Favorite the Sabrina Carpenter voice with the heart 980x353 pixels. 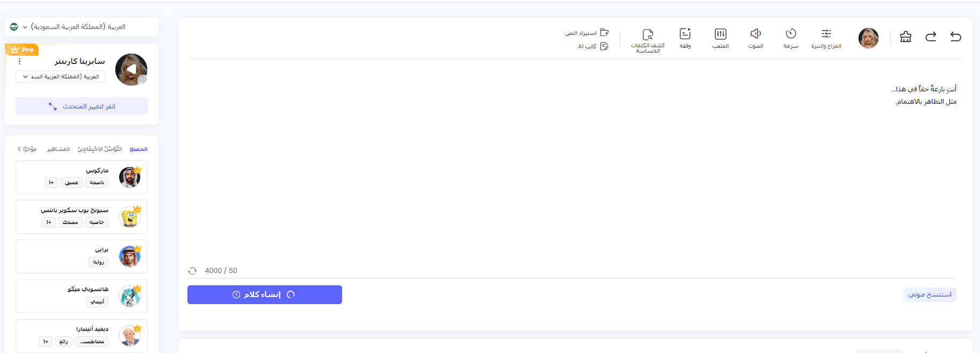pos(142,80)
